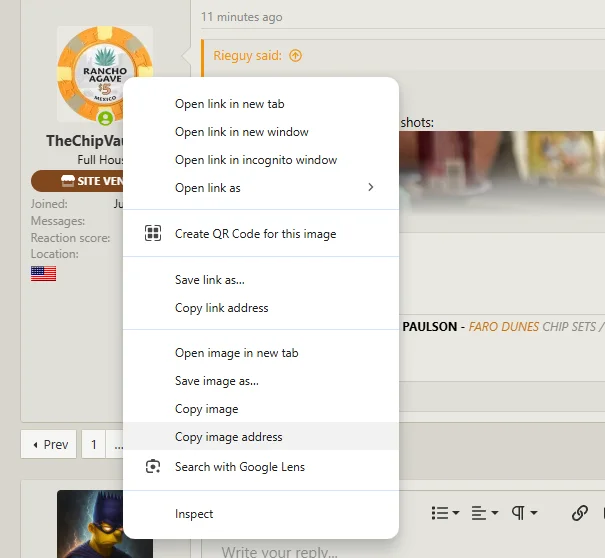Go to Prev page
605x558 pixels.
coord(49,444)
